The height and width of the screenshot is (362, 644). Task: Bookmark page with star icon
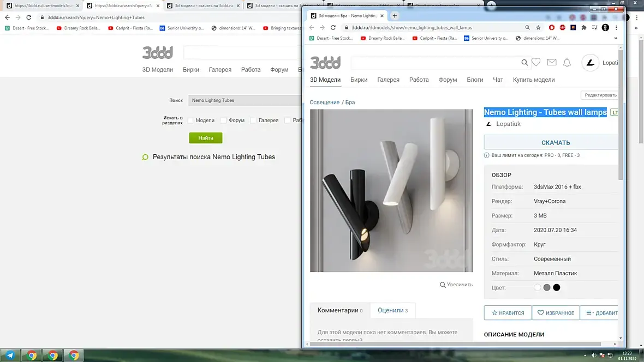click(x=538, y=27)
